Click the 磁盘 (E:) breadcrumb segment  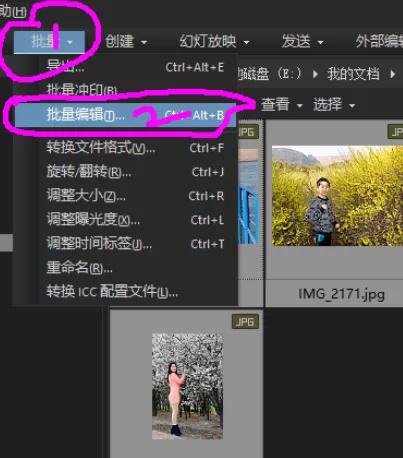[270, 74]
